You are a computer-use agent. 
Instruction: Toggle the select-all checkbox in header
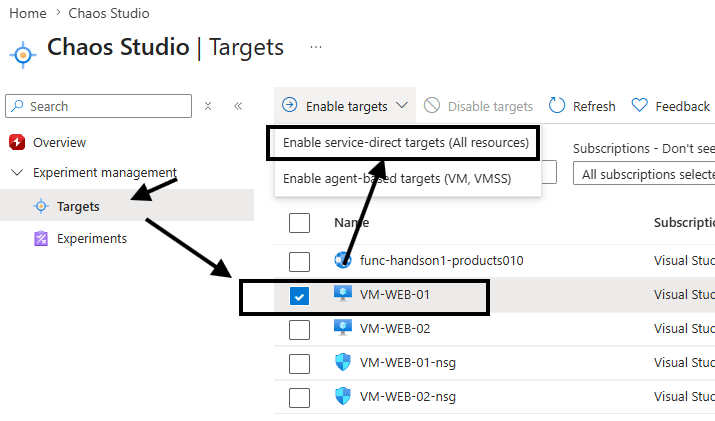click(299, 222)
